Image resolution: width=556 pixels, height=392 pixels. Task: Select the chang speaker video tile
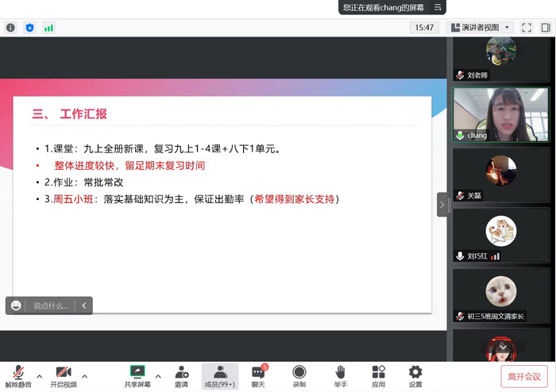tap(501, 115)
